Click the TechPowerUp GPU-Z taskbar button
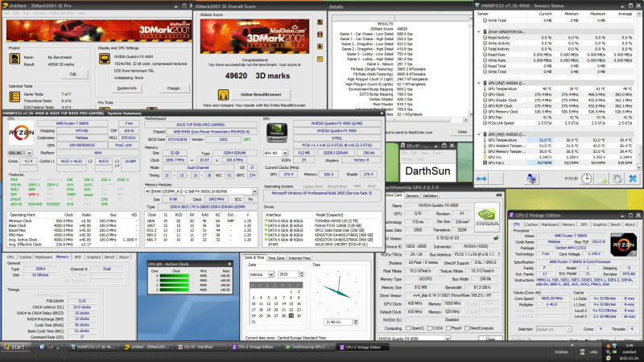 (310, 348)
